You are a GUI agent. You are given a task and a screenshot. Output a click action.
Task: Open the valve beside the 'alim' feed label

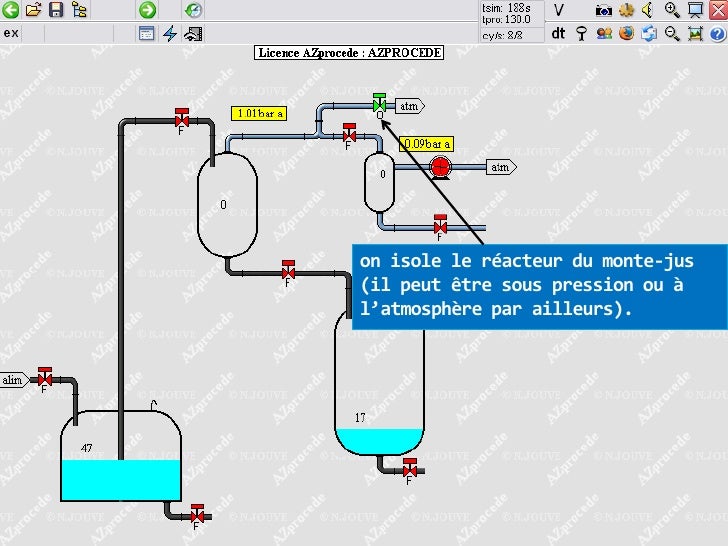pos(45,379)
